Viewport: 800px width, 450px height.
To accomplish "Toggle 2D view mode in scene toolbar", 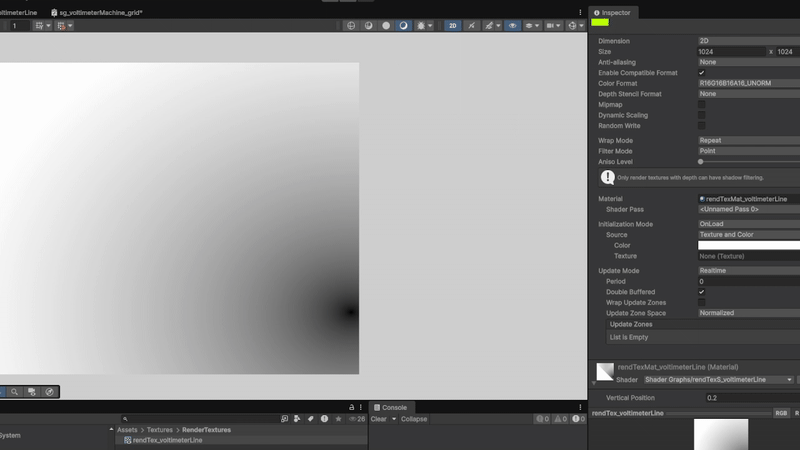I will (x=453, y=25).
